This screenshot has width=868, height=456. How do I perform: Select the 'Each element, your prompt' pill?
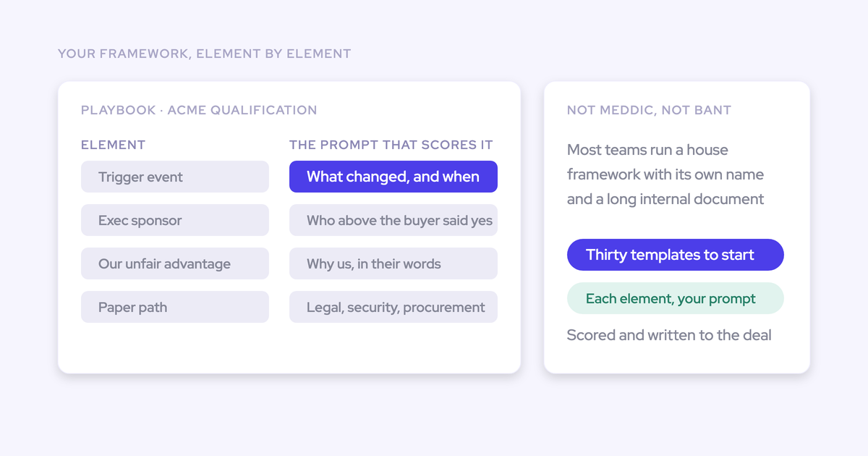[676, 298]
